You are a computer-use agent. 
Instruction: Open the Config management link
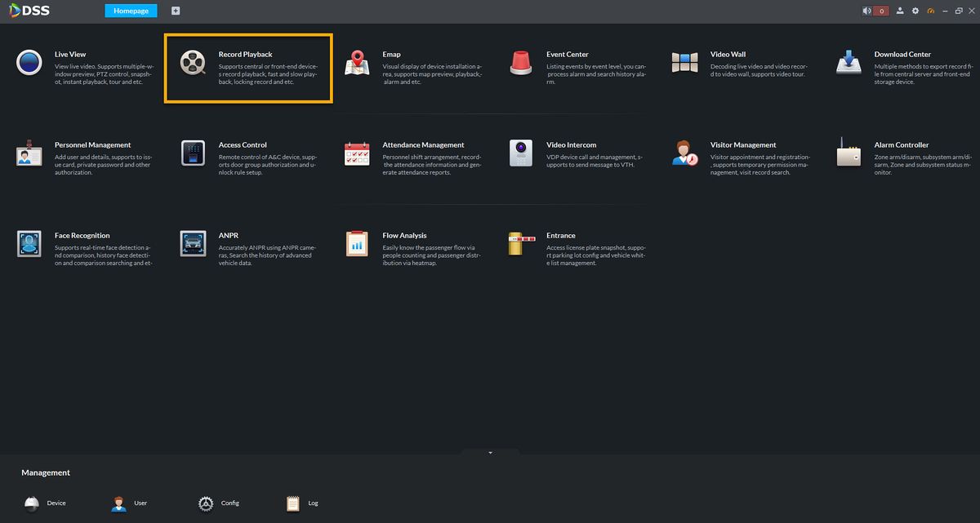point(219,503)
